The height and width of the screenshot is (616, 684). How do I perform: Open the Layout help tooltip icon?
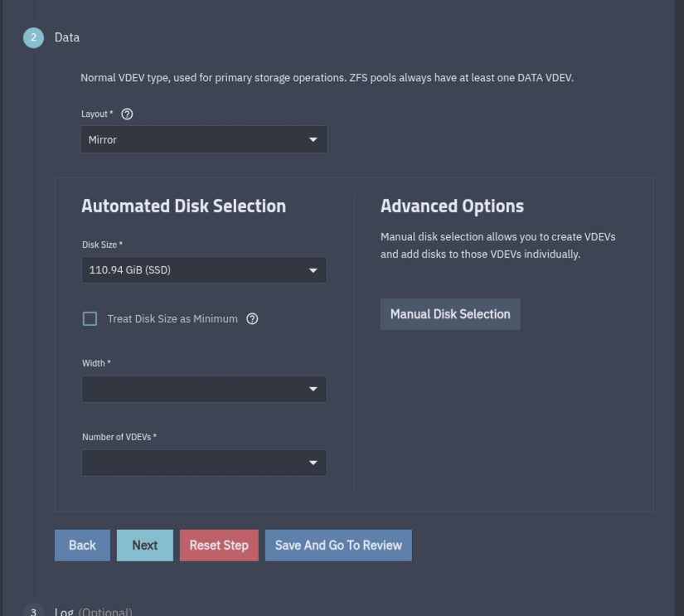click(127, 114)
